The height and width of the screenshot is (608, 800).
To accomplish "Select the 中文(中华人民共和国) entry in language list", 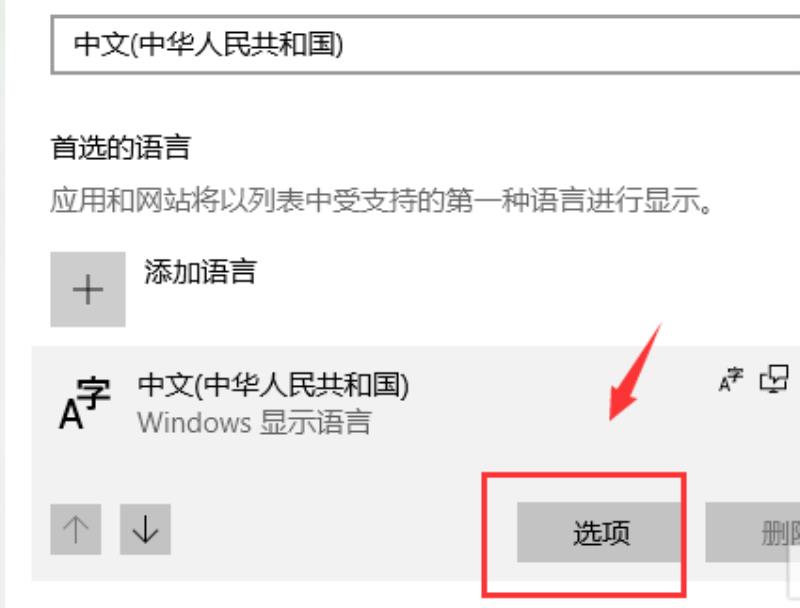I will coord(273,385).
